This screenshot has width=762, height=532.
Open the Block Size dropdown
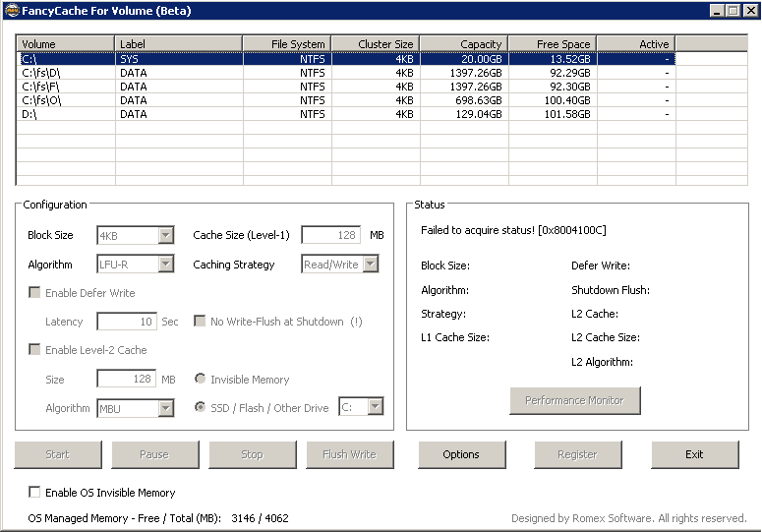click(x=166, y=235)
